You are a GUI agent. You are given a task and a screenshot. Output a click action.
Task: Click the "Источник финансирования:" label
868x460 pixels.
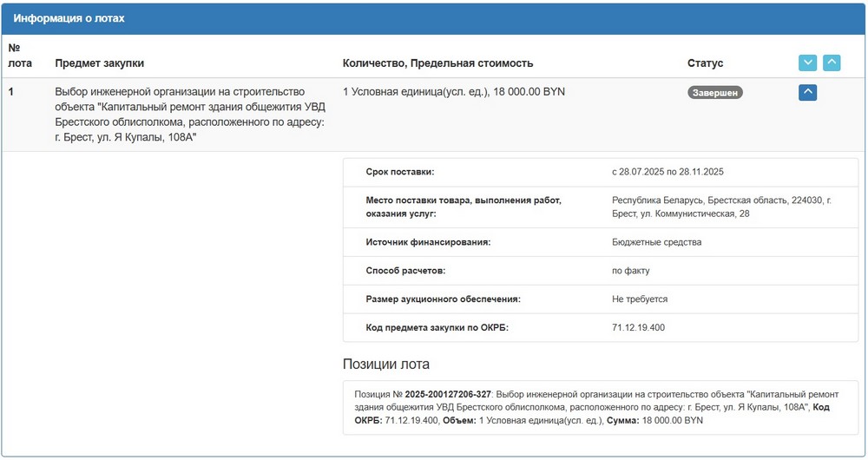click(x=428, y=242)
